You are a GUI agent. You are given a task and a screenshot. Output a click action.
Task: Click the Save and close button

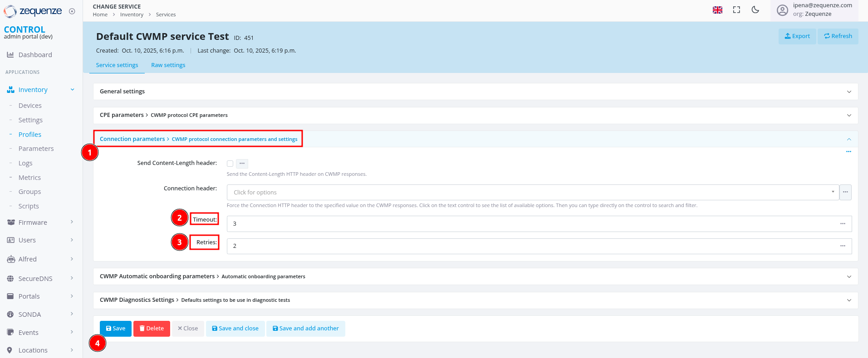pos(235,329)
